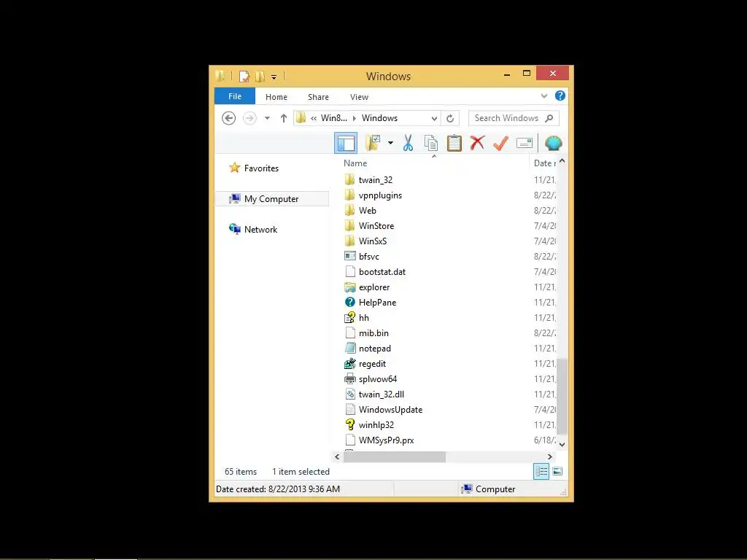Click the horizontal scrollbar right arrow

[550, 456]
